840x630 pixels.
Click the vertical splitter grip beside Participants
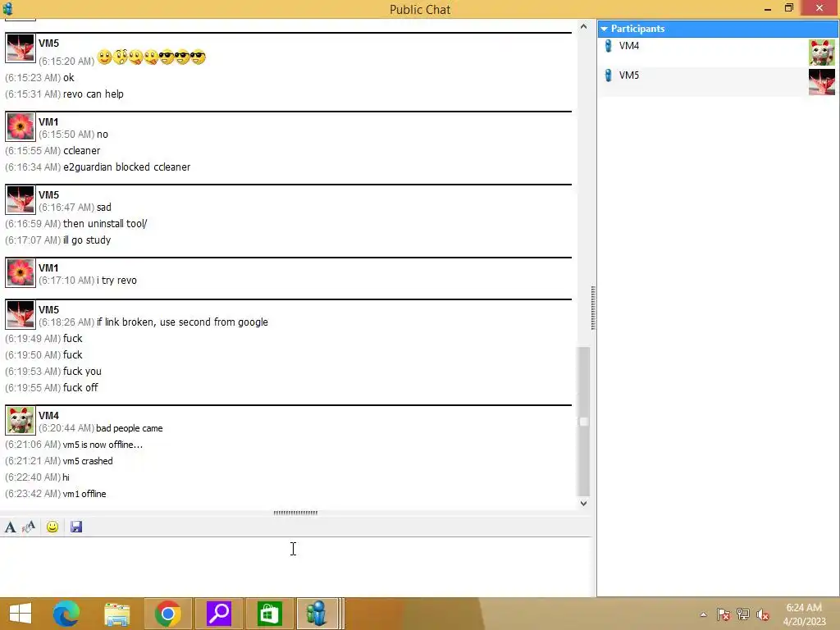click(593, 308)
